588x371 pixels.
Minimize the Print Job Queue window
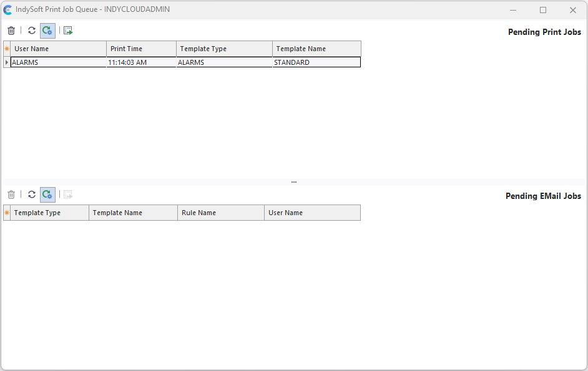click(x=513, y=10)
